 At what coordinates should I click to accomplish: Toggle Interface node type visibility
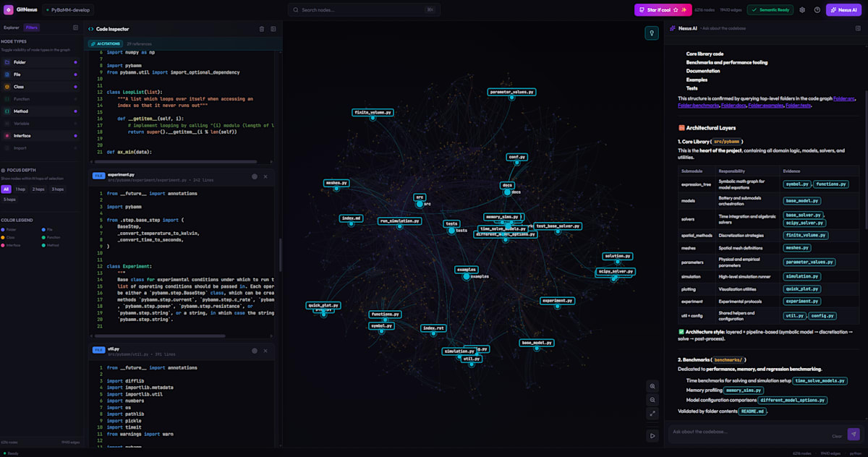[x=41, y=136]
